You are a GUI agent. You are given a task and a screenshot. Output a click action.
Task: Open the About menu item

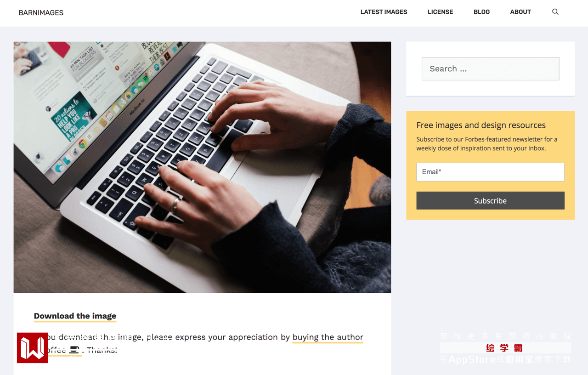point(520,12)
